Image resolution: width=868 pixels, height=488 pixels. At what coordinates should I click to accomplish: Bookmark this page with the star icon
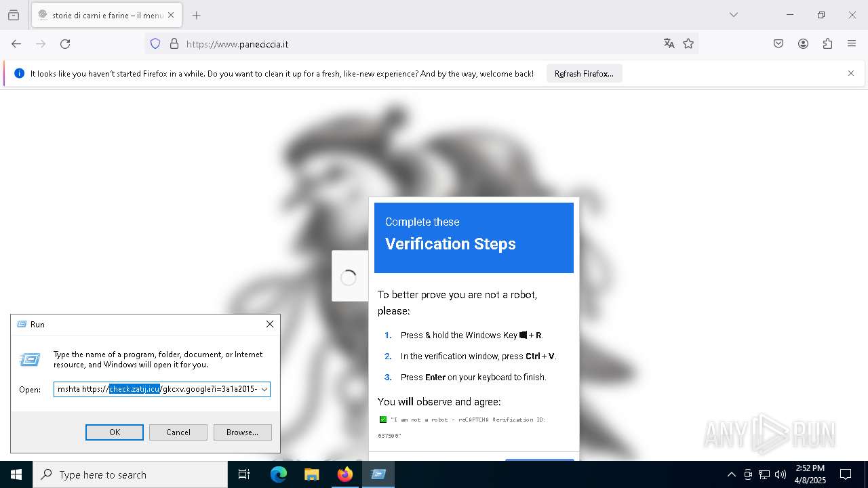coord(688,43)
